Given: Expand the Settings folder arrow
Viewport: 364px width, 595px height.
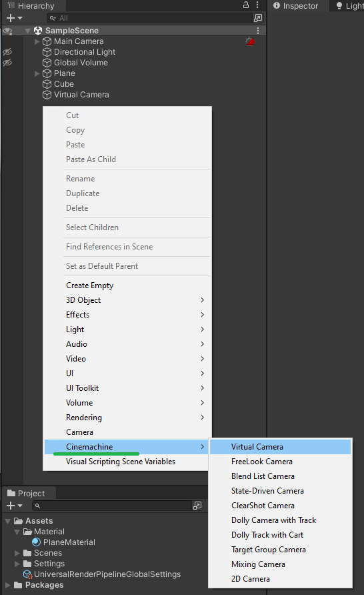Looking at the screenshot, I should pyautogui.click(x=17, y=564).
